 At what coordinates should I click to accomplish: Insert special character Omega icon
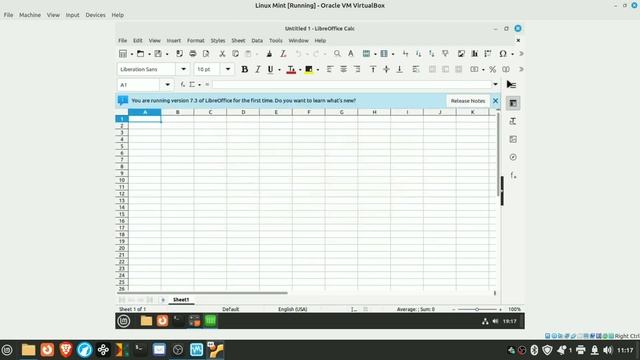click(503, 53)
